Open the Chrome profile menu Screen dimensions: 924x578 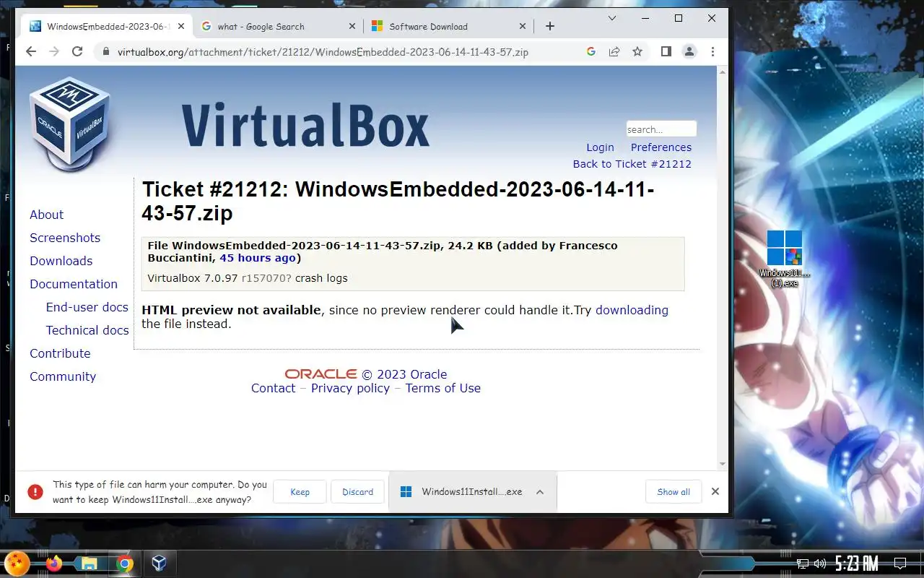(x=689, y=52)
